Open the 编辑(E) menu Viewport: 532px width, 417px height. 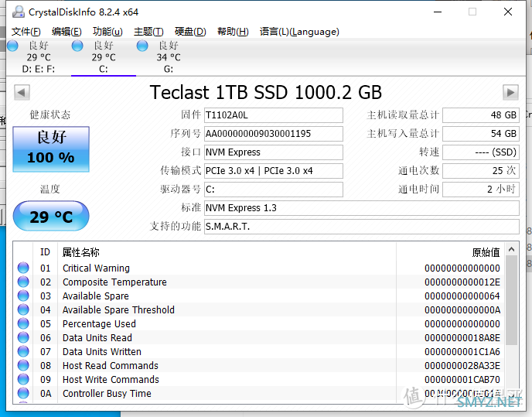tap(66, 32)
